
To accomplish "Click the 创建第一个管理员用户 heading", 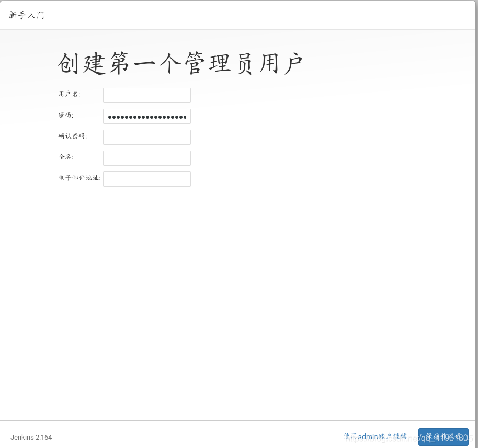I will click(x=180, y=63).
